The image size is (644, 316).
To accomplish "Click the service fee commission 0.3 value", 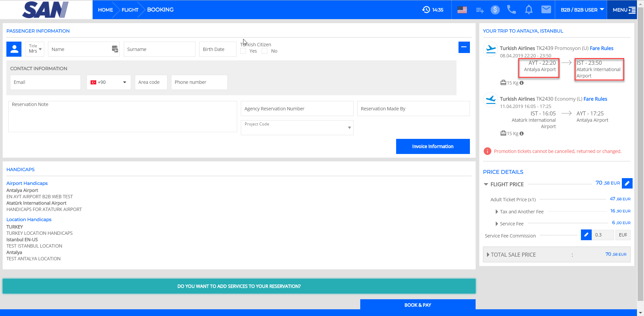I will 603,235.
